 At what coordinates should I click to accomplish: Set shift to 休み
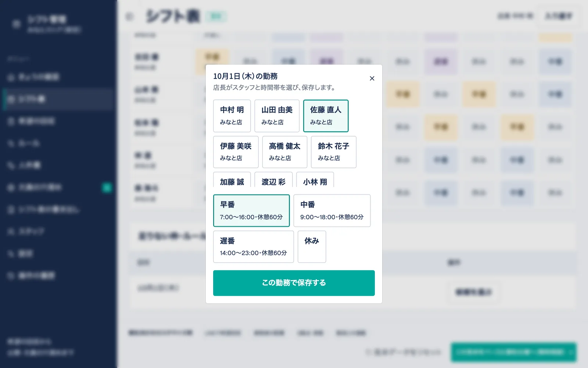click(312, 247)
